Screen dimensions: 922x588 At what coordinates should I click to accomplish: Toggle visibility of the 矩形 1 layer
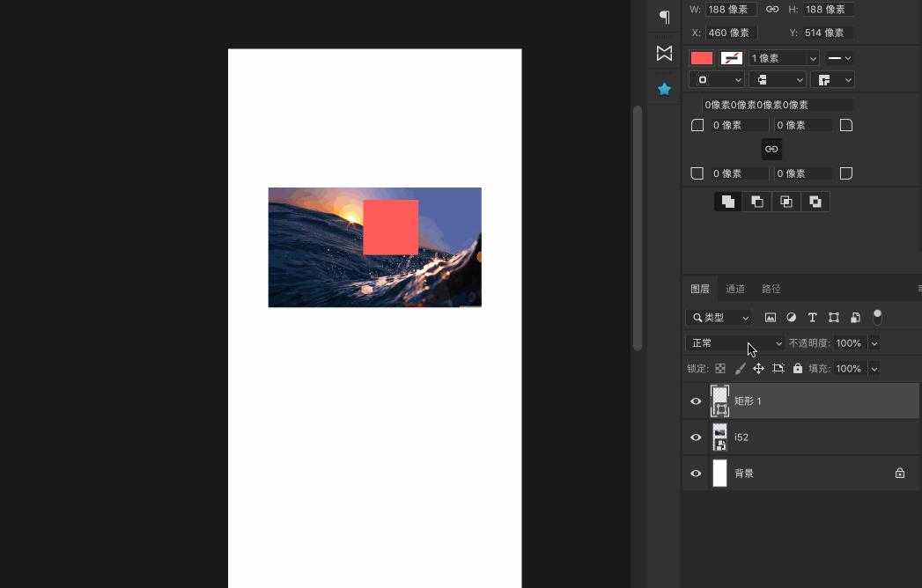[696, 401]
